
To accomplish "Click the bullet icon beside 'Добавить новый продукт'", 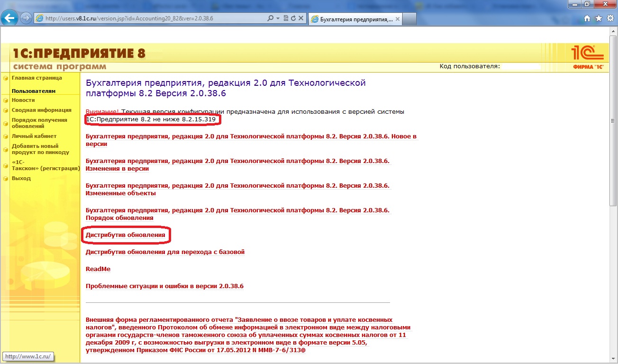I will point(6,150).
